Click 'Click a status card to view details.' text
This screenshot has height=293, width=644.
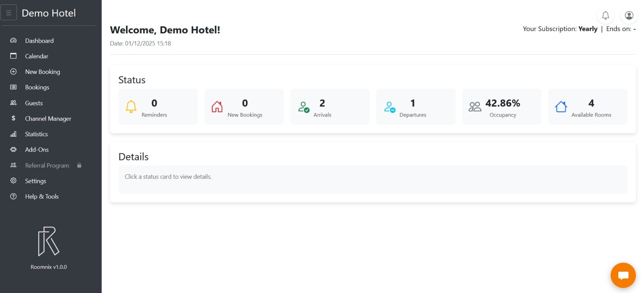[x=168, y=177]
